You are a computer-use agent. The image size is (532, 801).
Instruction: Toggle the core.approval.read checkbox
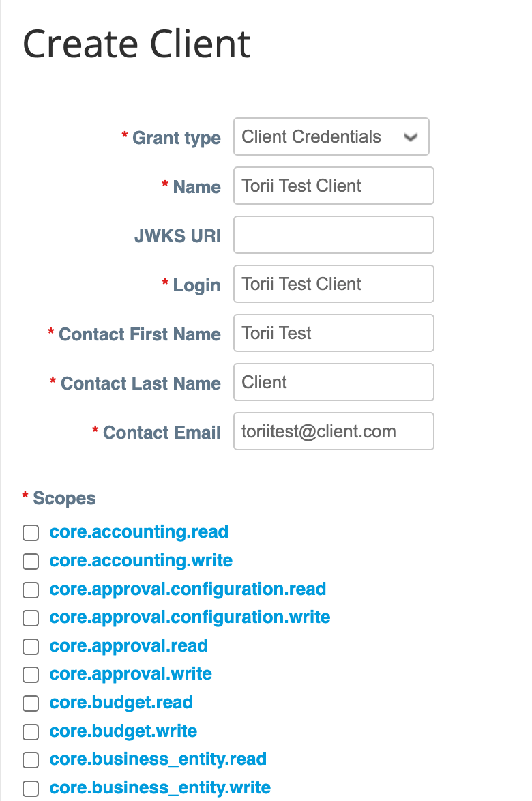click(31, 646)
